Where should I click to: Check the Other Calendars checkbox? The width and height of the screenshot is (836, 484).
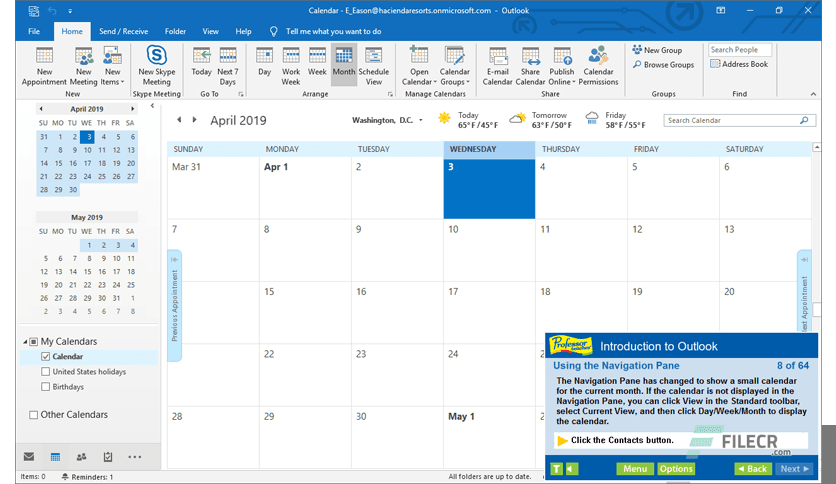pos(34,415)
